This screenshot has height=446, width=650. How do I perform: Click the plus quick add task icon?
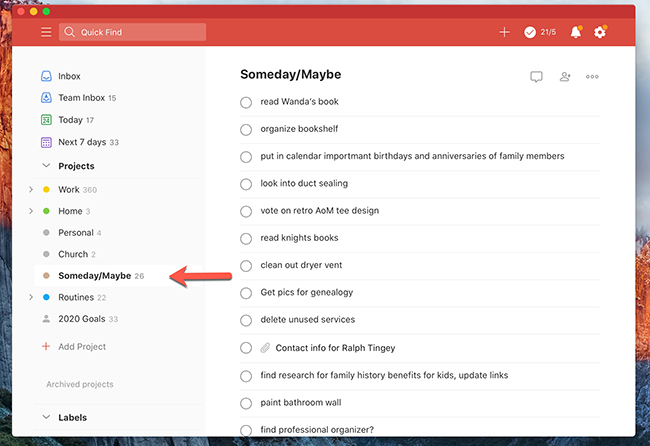(x=504, y=32)
